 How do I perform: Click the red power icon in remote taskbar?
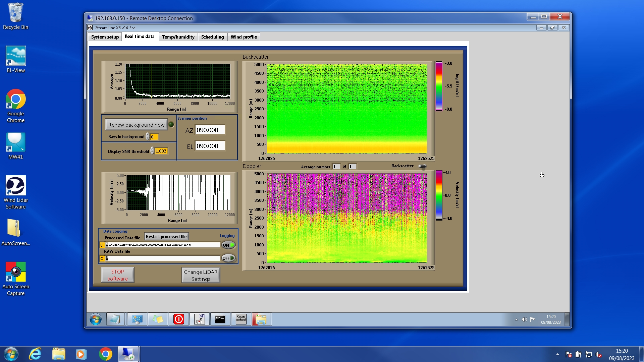pyautogui.click(x=179, y=319)
